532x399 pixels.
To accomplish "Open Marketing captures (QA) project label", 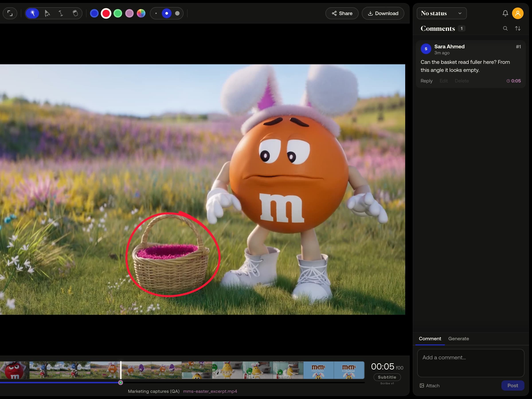I will point(154,391).
